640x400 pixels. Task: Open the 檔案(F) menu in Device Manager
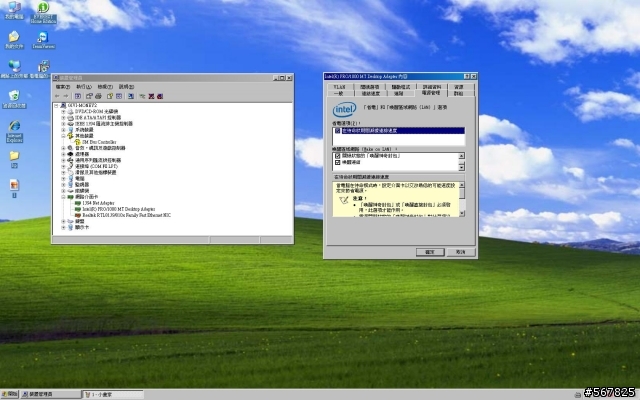click(x=62, y=87)
